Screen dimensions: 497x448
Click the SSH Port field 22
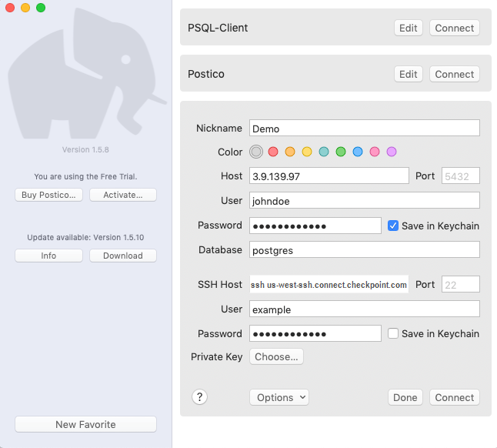point(461,284)
